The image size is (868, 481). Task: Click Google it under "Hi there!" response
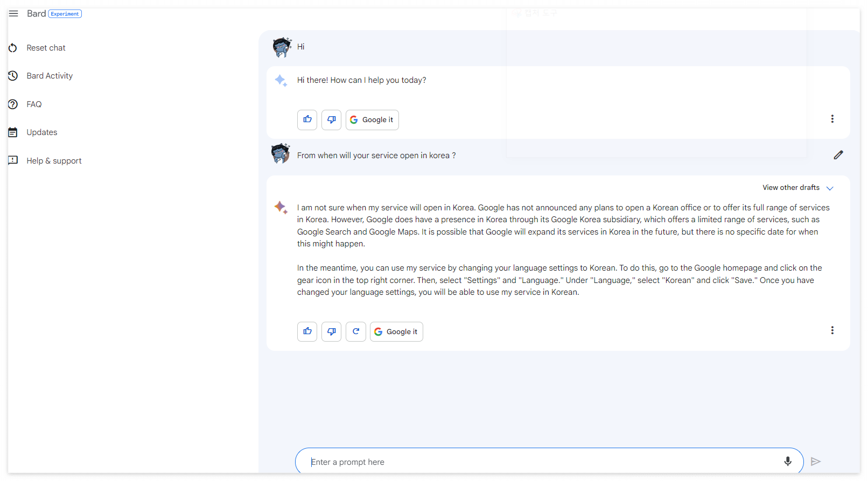coord(372,119)
